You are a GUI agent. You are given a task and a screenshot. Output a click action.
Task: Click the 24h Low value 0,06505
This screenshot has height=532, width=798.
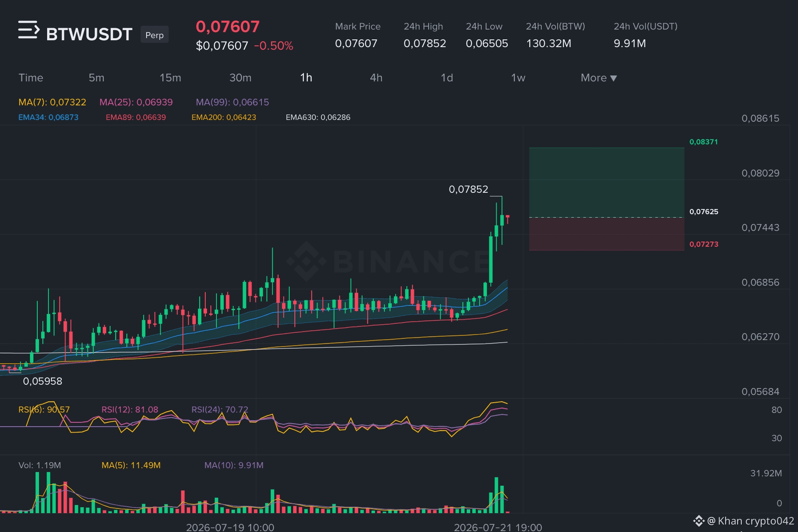point(487,43)
